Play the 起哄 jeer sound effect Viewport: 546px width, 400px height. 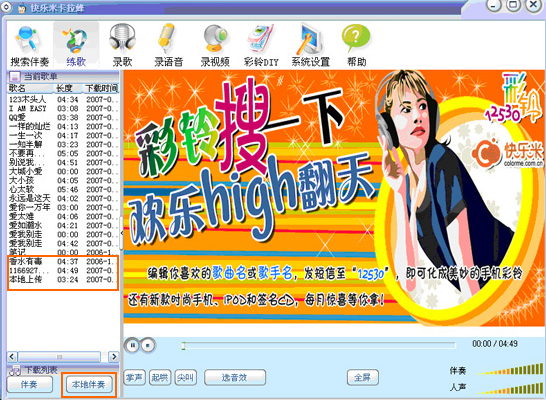click(x=160, y=377)
